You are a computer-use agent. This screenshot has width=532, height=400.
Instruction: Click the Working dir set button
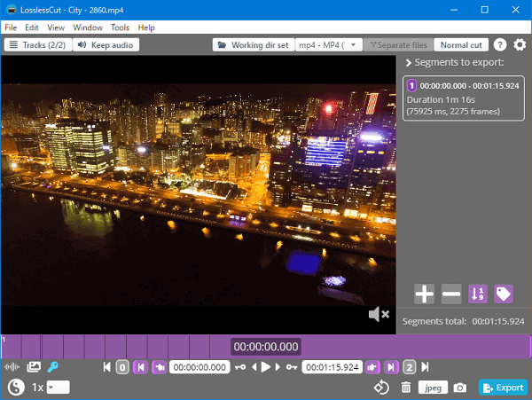click(x=254, y=45)
